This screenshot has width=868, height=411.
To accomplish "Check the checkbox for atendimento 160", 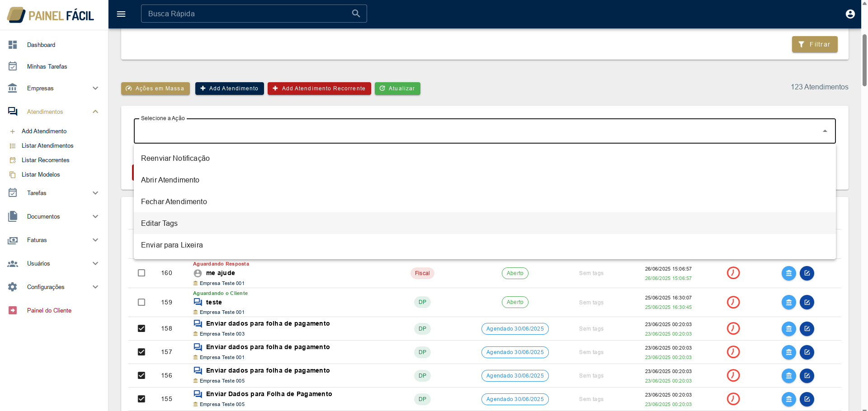I will coord(142,273).
